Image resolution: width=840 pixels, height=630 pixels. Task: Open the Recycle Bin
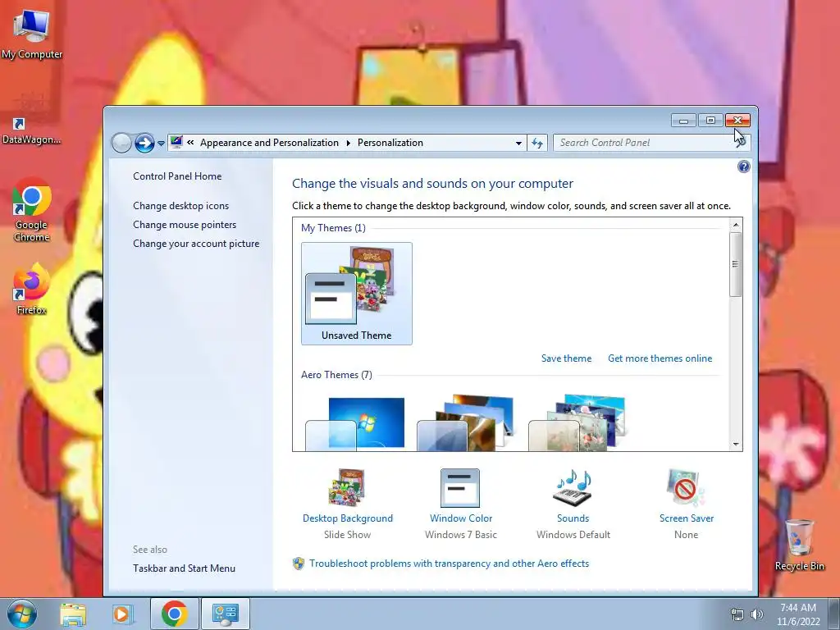(x=799, y=545)
